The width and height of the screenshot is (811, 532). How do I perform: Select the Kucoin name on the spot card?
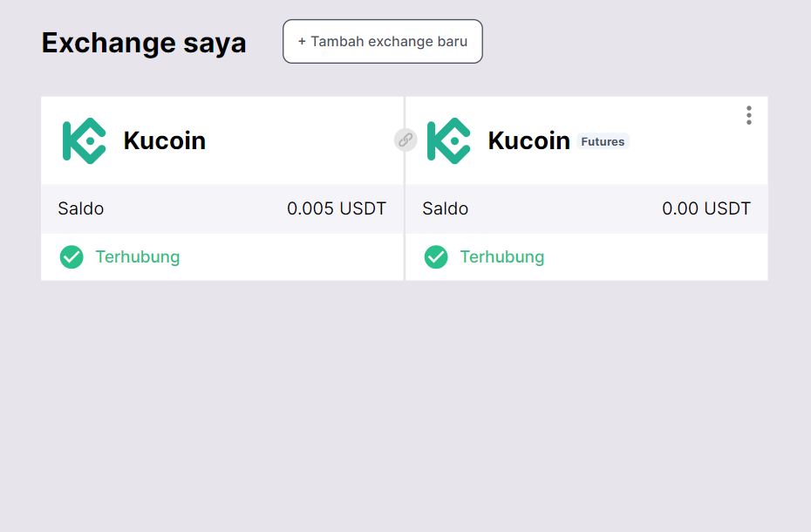point(164,140)
